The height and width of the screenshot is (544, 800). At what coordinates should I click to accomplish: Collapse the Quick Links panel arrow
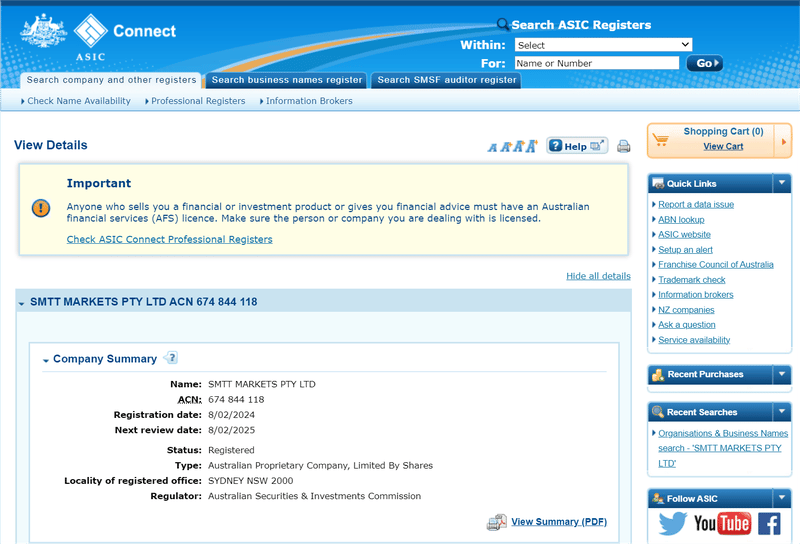782,183
